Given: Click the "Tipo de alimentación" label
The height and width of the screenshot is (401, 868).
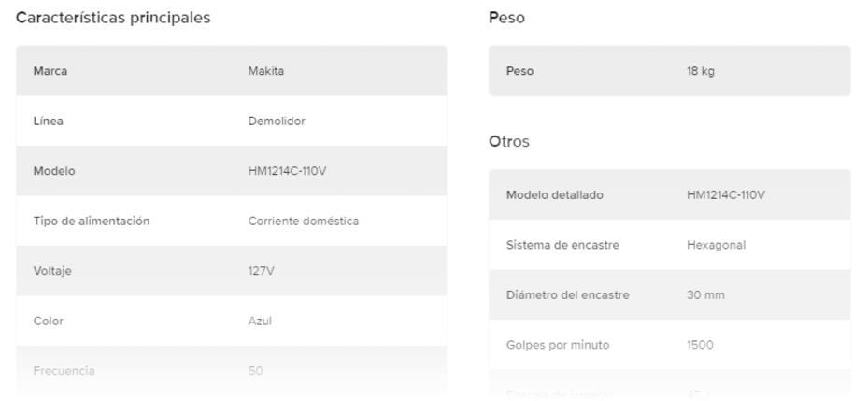Looking at the screenshot, I should pyautogui.click(x=92, y=222).
